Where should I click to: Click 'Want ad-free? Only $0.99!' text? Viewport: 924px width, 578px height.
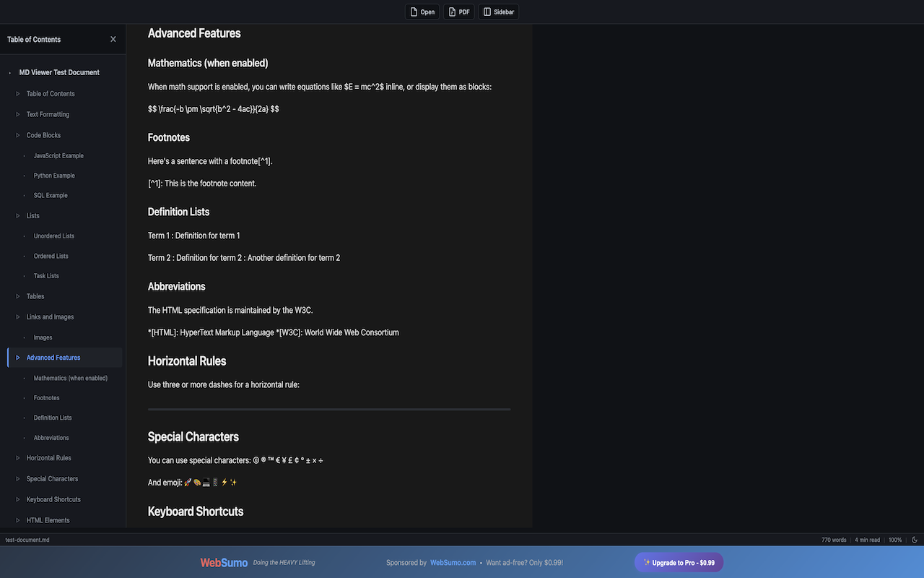point(525,563)
